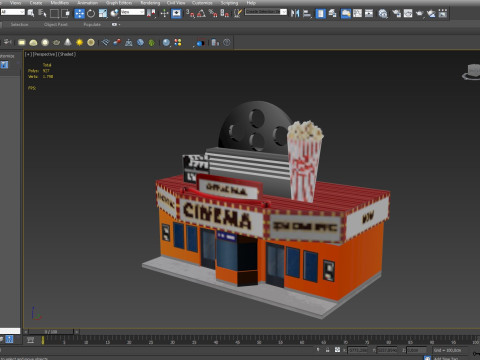The image size is (480, 360).
Task: Open the Render Setup teapot icon
Action: 396,13
